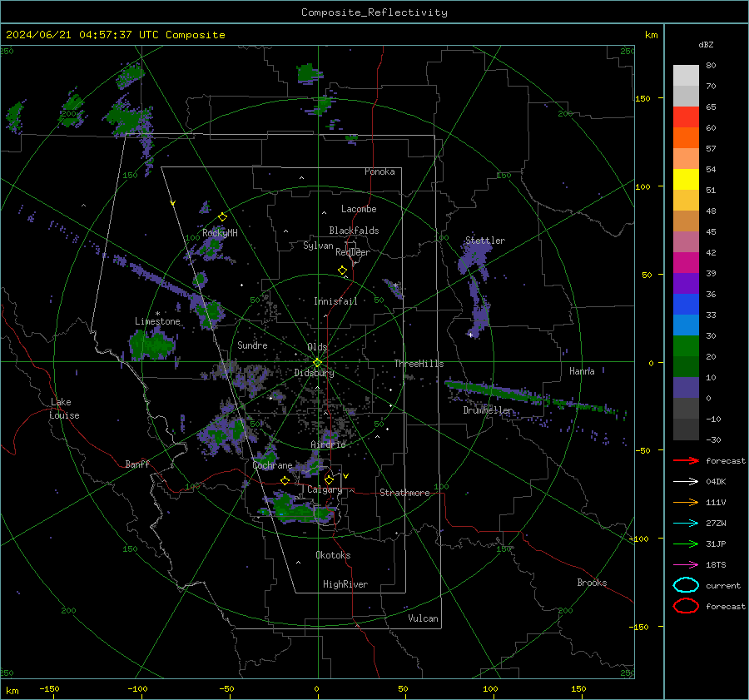749x700 pixels.
Task: Click the Sundre town label
Action: [252, 345]
